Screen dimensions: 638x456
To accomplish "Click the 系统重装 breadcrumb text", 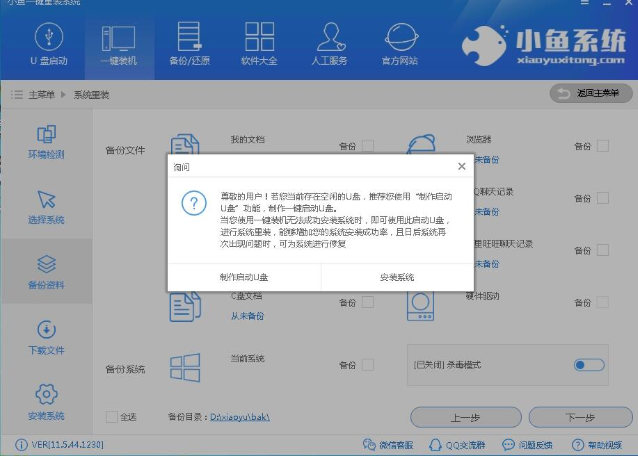I will click(x=91, y=95).
